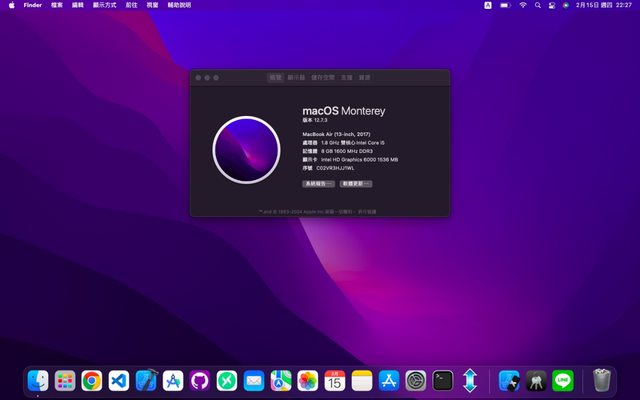The height and width of the screenshot is (400, 640).
Task: Open the Simulator icon in Dock
Action: pyautogui.click(x=509, y=380)
